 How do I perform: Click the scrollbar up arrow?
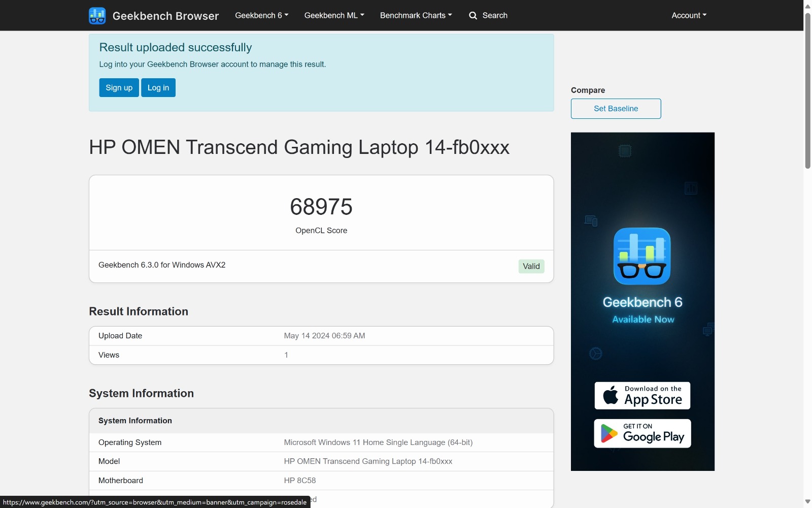point(807,6)
